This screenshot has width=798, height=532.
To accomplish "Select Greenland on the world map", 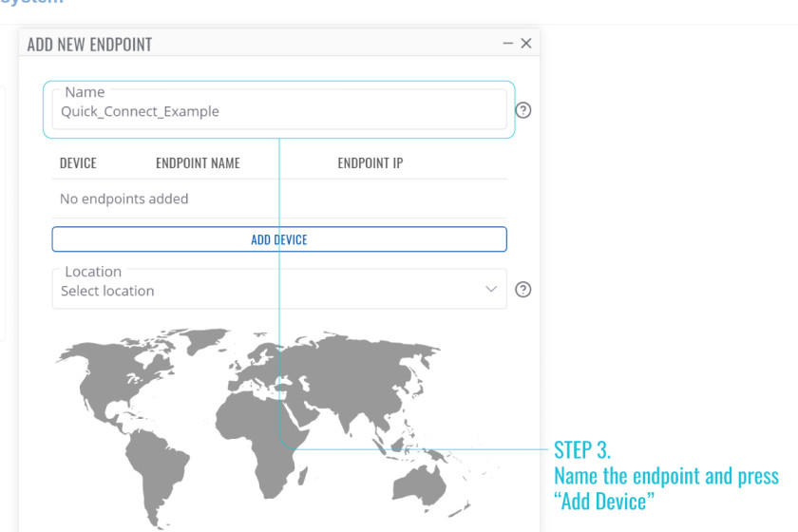I will click(206, 340).
